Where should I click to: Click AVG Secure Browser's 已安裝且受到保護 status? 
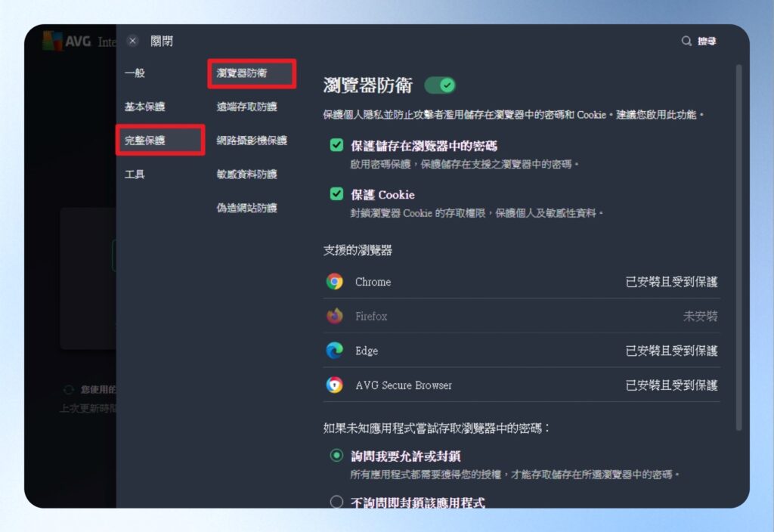pyautogui.click(x=671, y=385)
